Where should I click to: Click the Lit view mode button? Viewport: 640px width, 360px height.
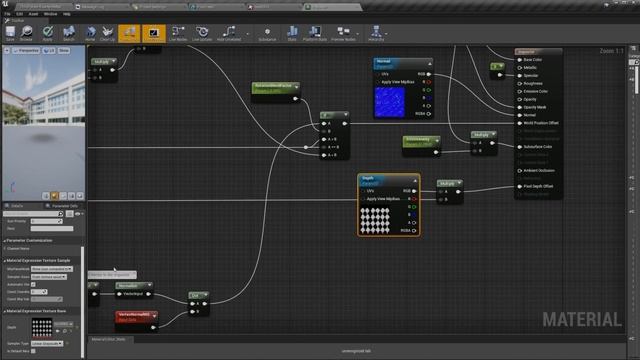[x=49, y=51]
